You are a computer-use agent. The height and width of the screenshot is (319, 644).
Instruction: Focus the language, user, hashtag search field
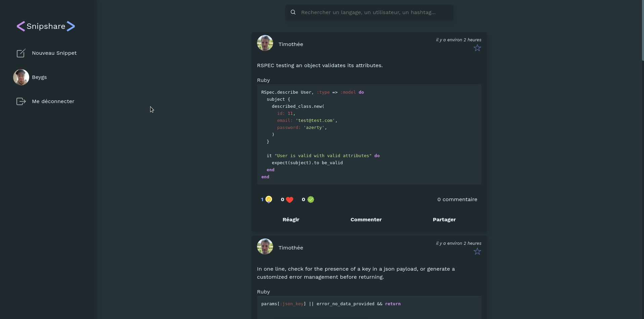coord(369,12)
